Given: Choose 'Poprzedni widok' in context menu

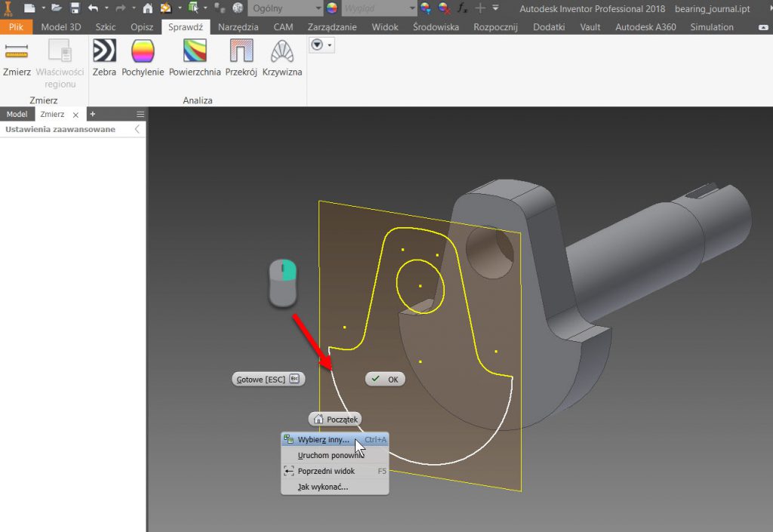Looking at the screenshot, I should click(326, 471).
